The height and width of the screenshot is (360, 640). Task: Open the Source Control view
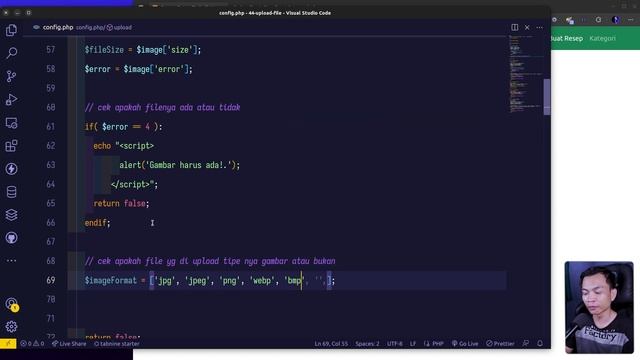[x=11, y=76]
